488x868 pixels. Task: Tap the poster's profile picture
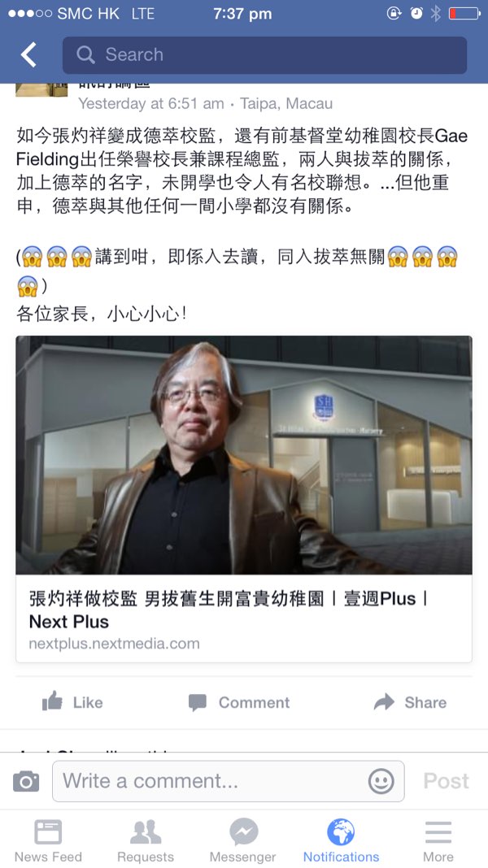pos(41,90)
